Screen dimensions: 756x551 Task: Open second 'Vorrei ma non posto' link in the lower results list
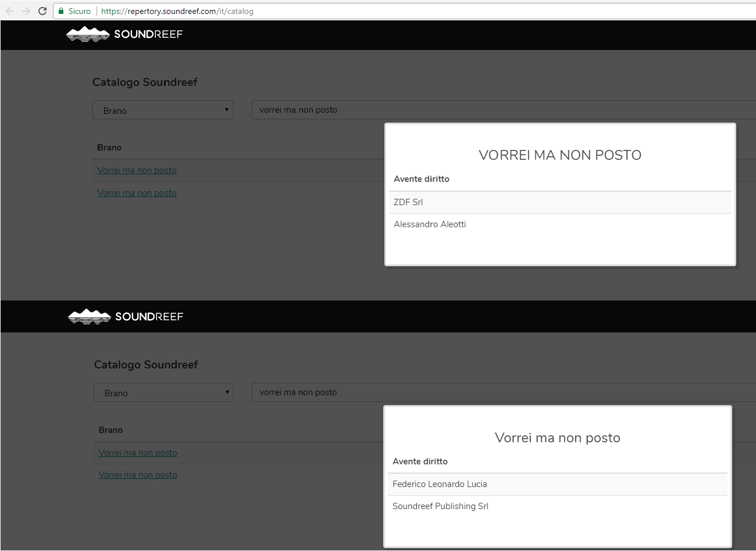click(138, 475)
